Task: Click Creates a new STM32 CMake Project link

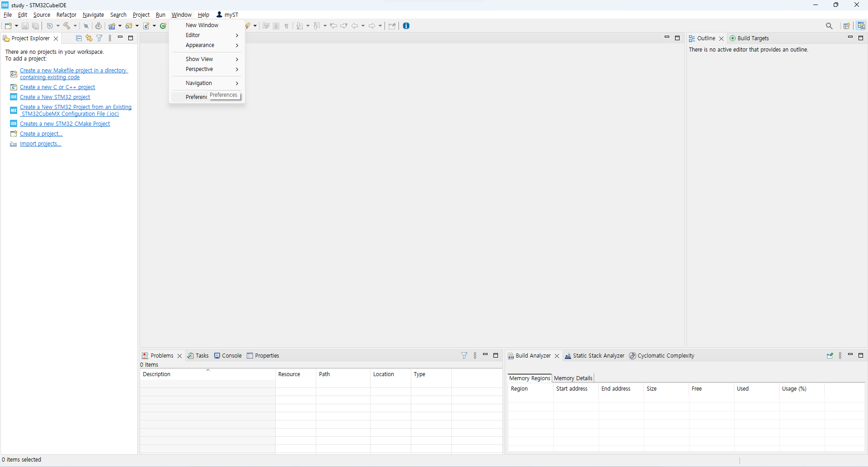Action: [65, 124]
